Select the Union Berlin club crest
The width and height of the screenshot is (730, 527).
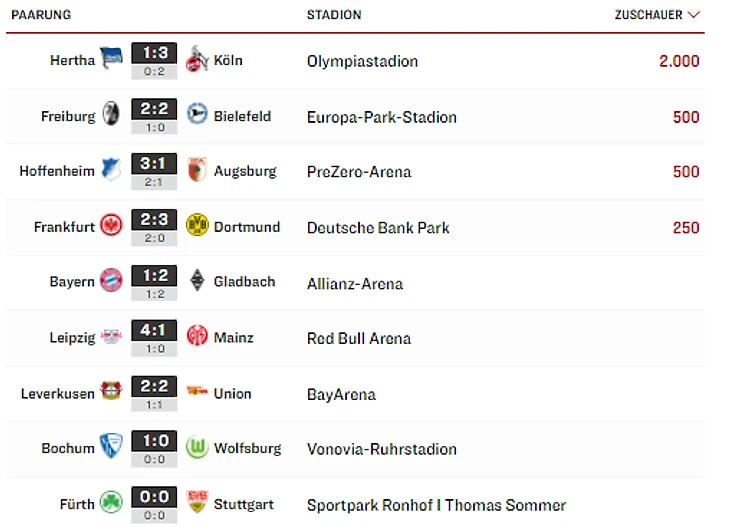coord(197,393)
